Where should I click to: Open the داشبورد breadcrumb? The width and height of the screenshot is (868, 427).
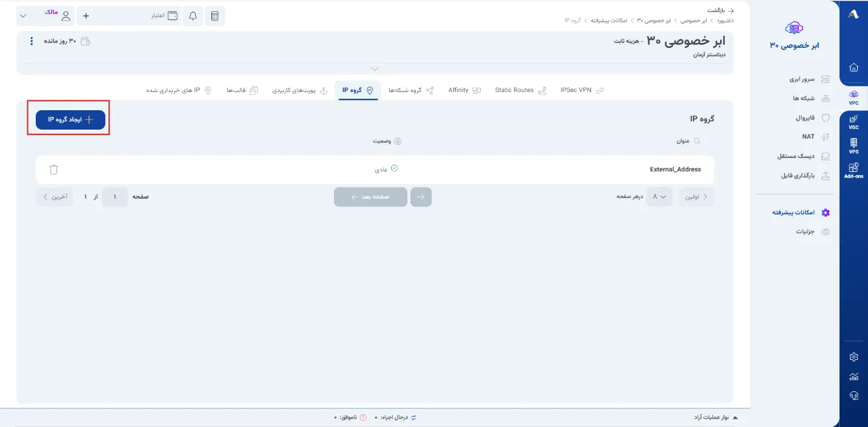(x=725, y=21)
